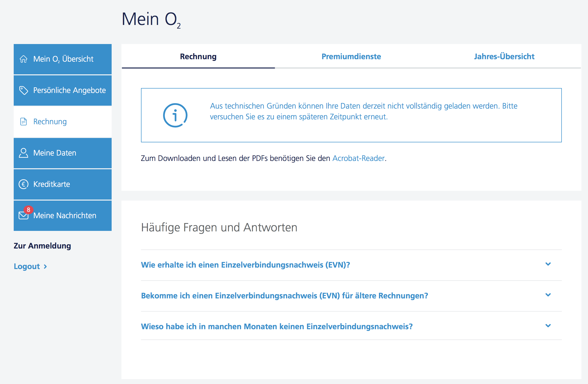The height and width of the screenshot is (384, 588).
Task: Expand chevron for EVN ältere Rechnungen question
Action: 548,295
